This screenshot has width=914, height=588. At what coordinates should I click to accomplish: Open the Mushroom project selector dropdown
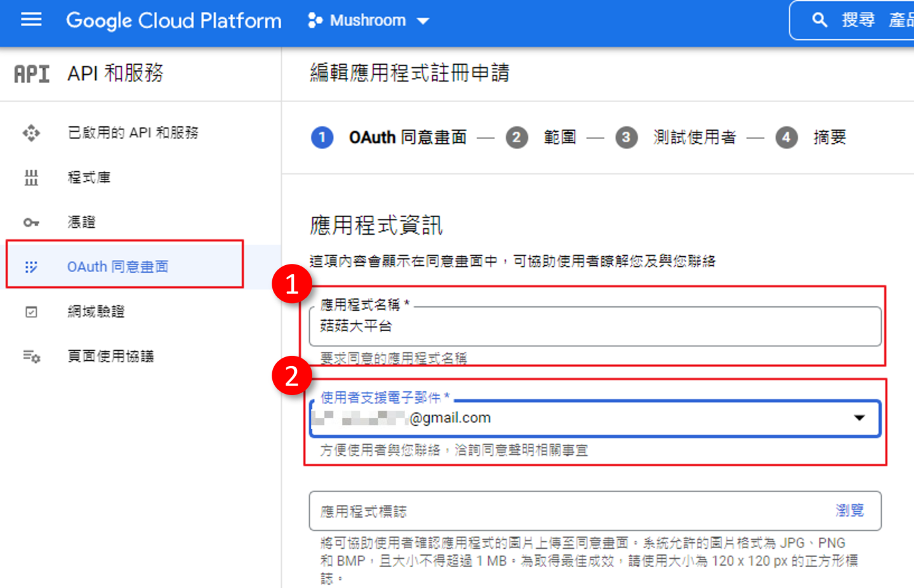[369, 21]
